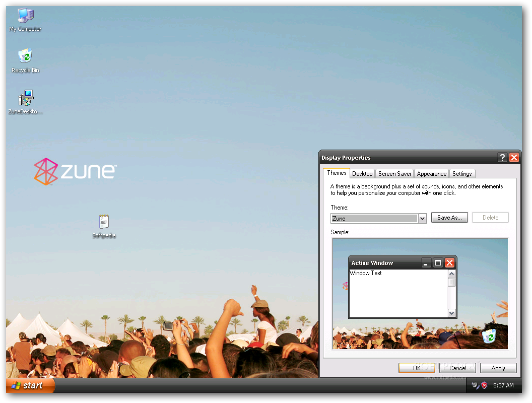Click the theme sample preview image
Image resolution: width=532 pixels, height=403 pixels.
420,294
